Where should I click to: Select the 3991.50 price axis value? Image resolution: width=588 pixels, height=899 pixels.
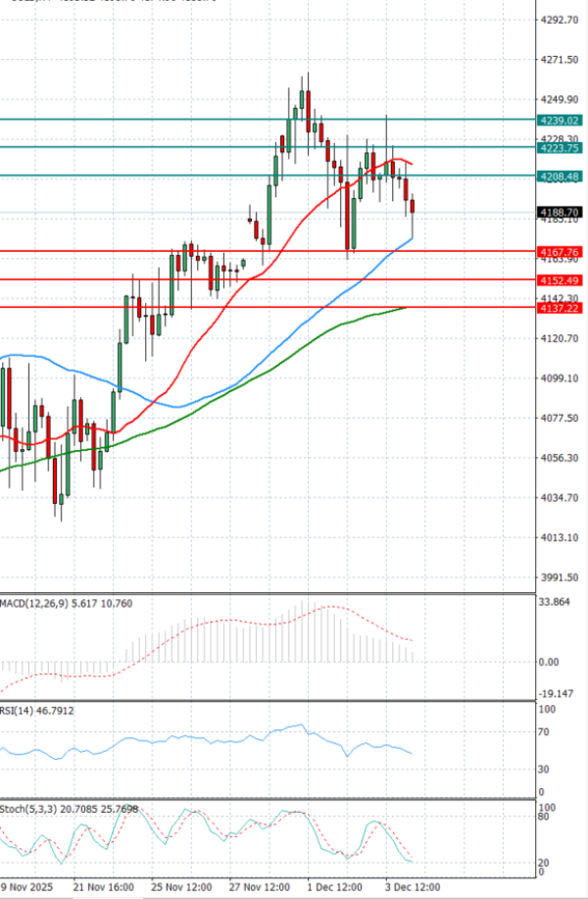558,578
